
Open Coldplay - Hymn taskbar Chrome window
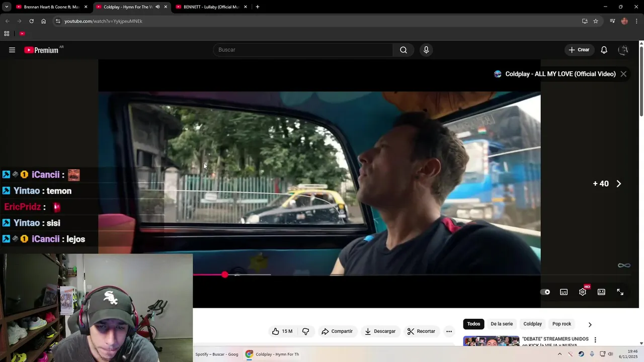point(272,354)
